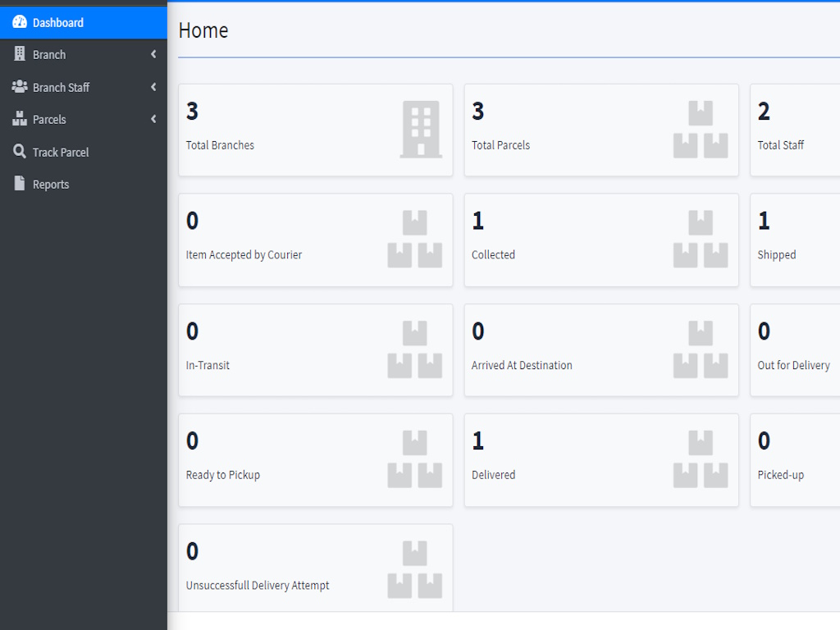Click the building icon on Total Branches card
The image size is (840, 630).
(x=420, y=130)
